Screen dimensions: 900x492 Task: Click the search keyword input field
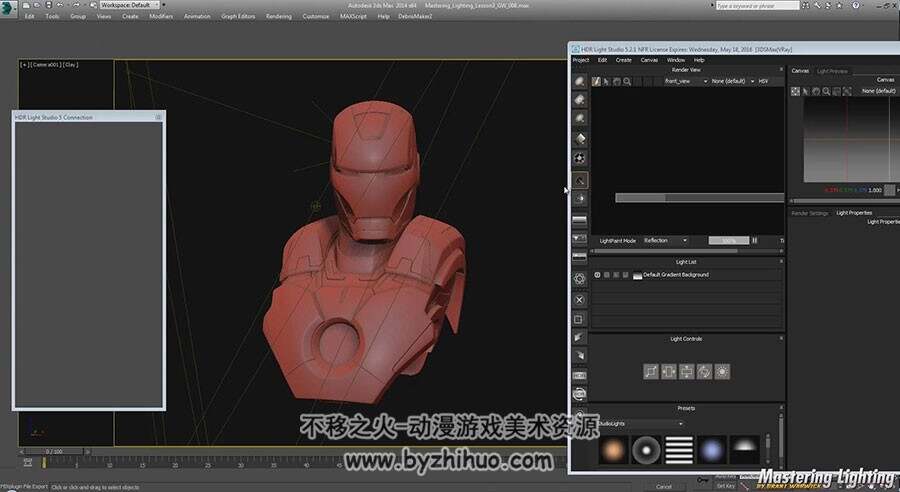757,5
